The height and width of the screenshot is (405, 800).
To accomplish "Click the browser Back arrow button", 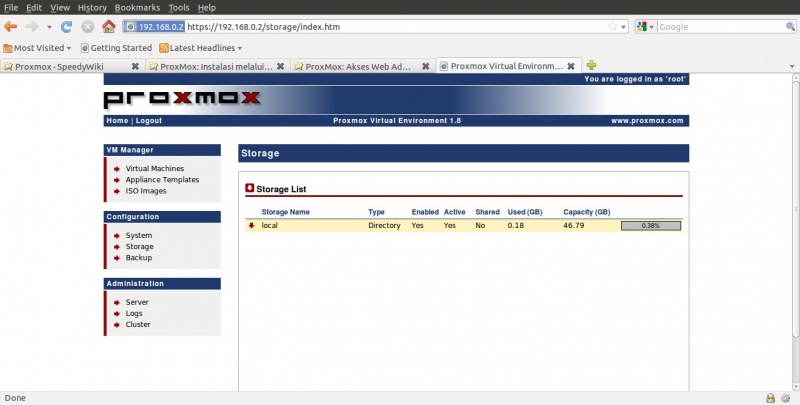I will [x=11, y=27].
